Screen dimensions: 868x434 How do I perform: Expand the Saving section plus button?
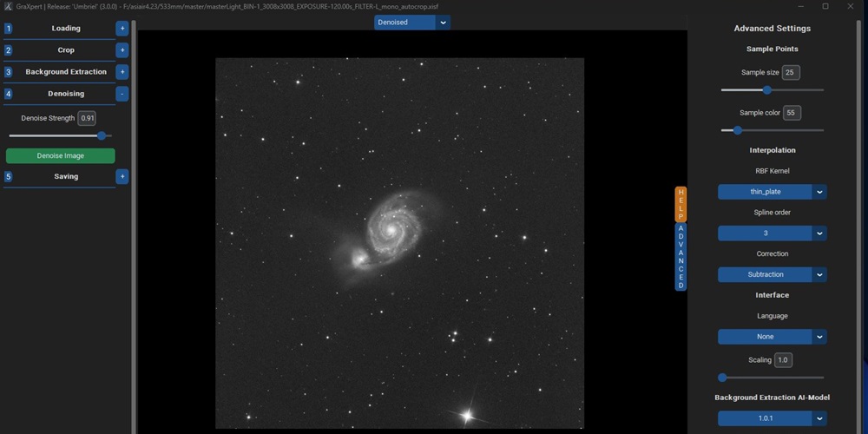[x=122, y=177]
